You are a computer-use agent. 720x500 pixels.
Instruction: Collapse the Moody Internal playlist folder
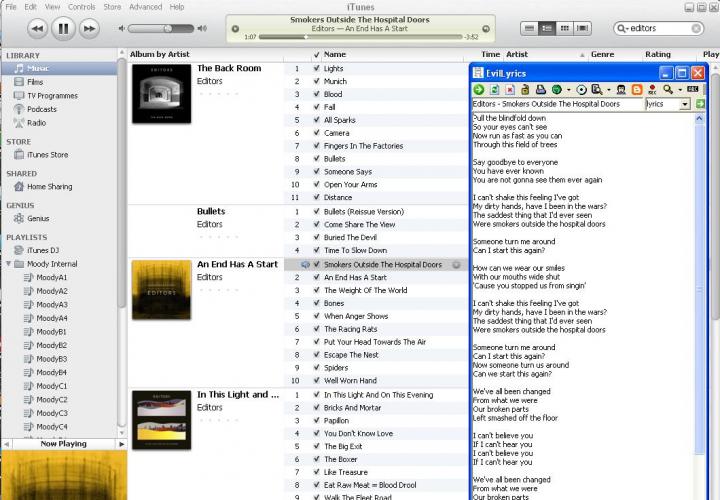[9, 264]
